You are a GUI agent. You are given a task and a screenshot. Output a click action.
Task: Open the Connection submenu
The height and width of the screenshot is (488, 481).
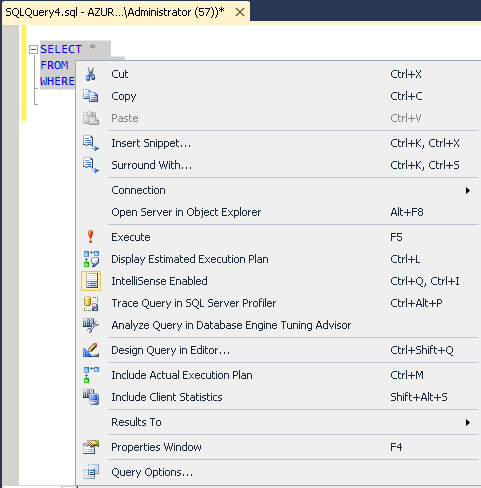coord(278,190)
